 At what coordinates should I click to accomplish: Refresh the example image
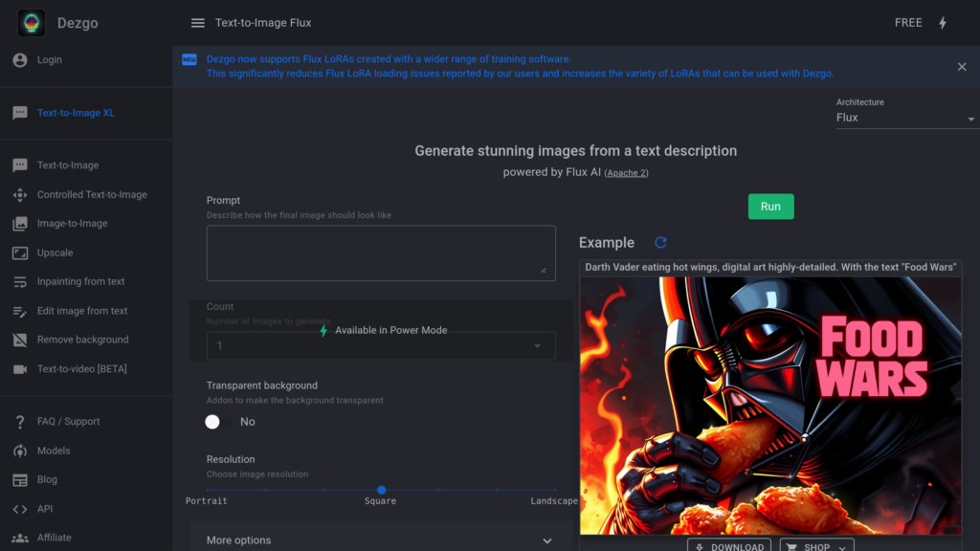pyautogui.click(x=660, y=243)
